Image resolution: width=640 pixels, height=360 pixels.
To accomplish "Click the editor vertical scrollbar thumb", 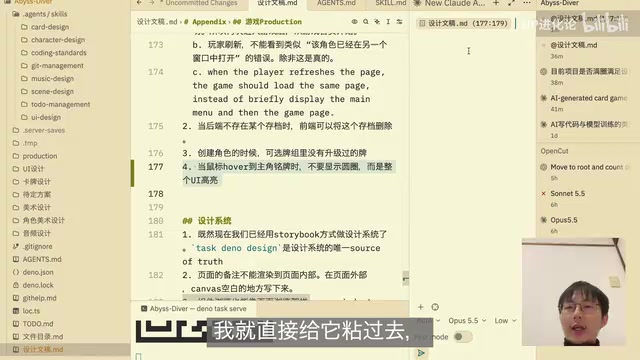I will coord(405,278).
